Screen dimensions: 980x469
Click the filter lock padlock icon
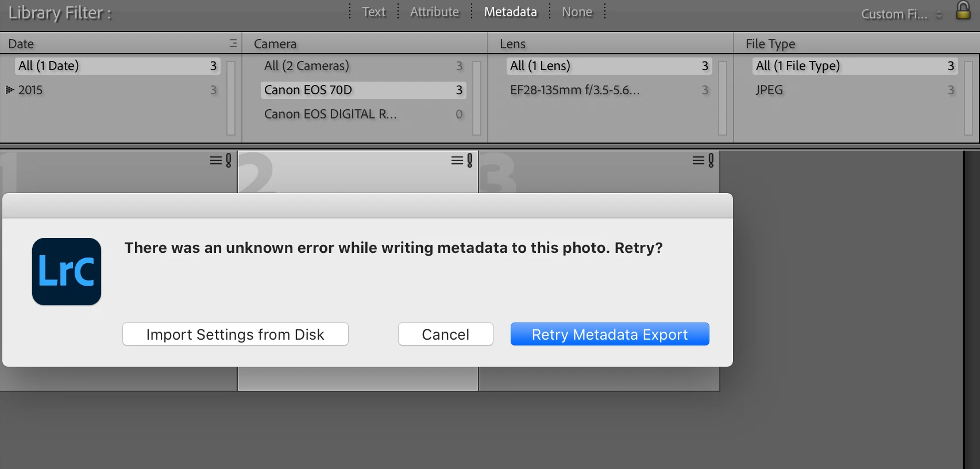coord(963,11)
